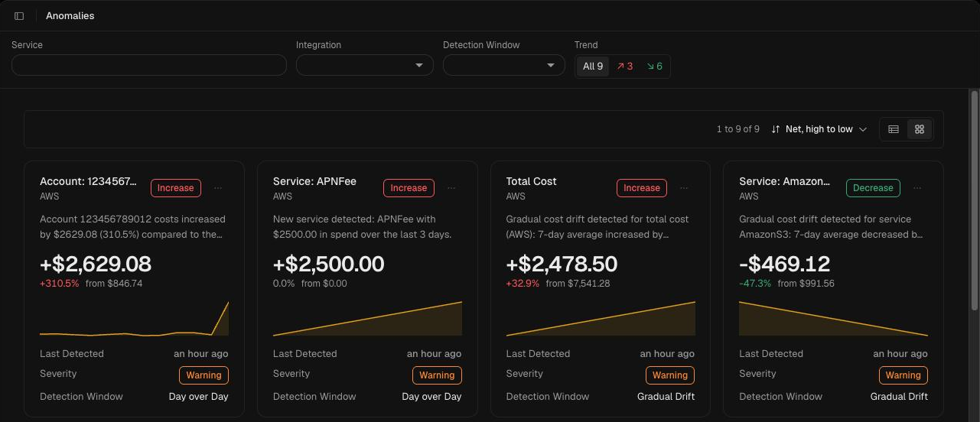The height and width of the screenshot is (422, 980).
Task: Click the +310.5% change value
Action: click(x=60, y=284)
